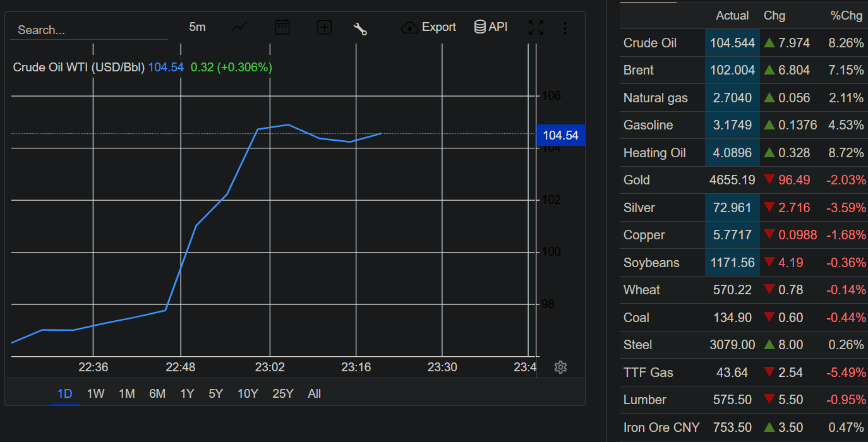Click the Chg column header

[x=775, y=16]
